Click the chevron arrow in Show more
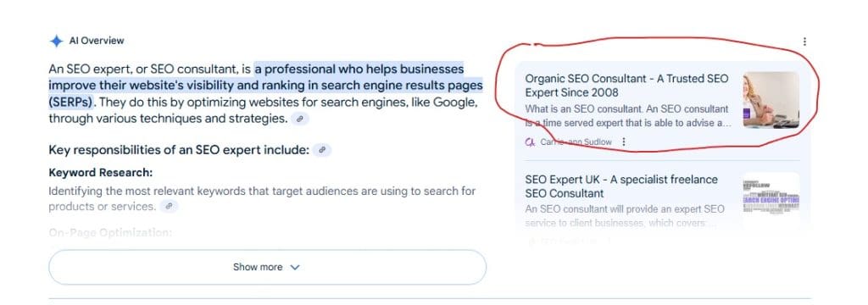The image size is (868, 305). pos(295,268)
